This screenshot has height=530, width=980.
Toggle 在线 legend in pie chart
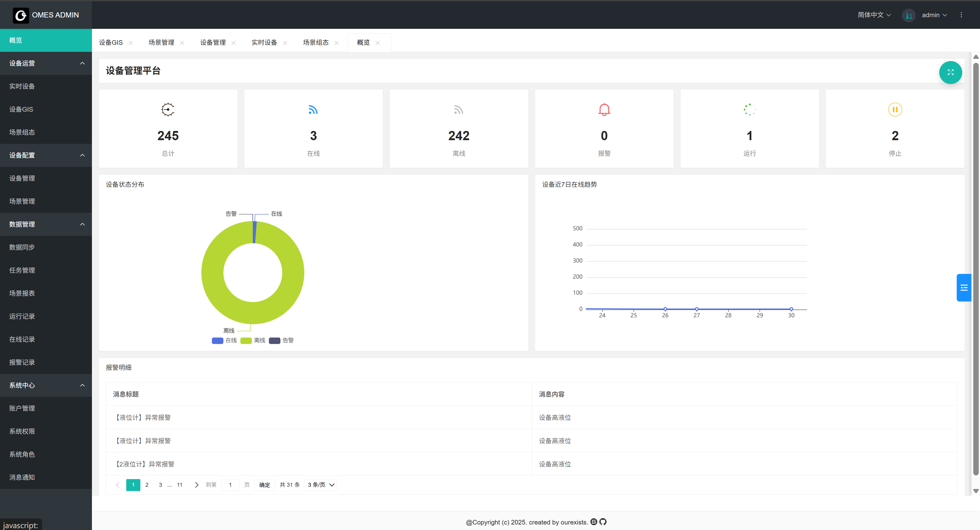[x=224, y=340]
